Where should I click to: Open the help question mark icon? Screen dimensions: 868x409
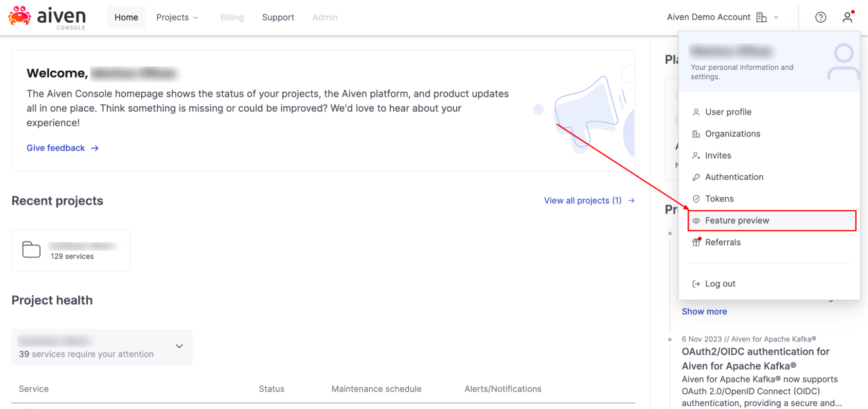coord(821,17)
